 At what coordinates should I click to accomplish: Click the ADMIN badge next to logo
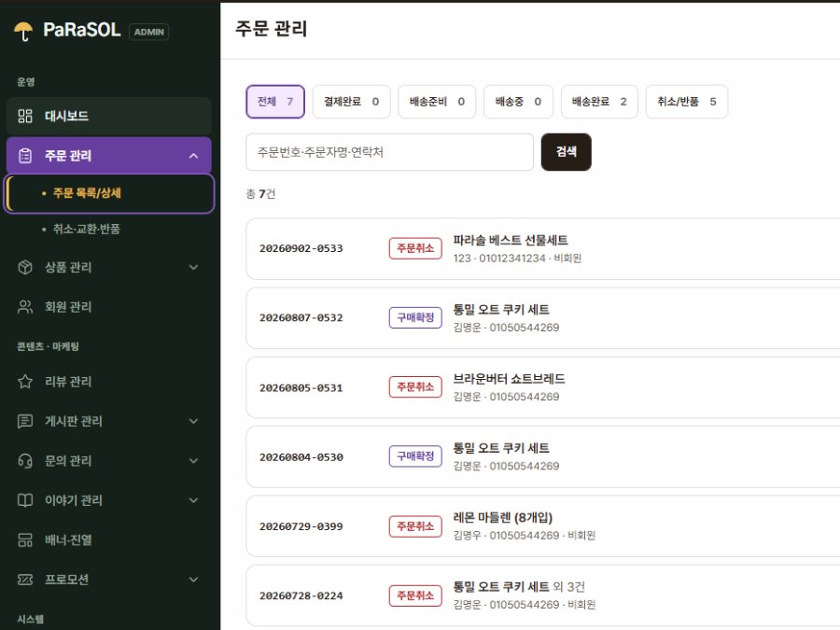(x=149, y=32)
